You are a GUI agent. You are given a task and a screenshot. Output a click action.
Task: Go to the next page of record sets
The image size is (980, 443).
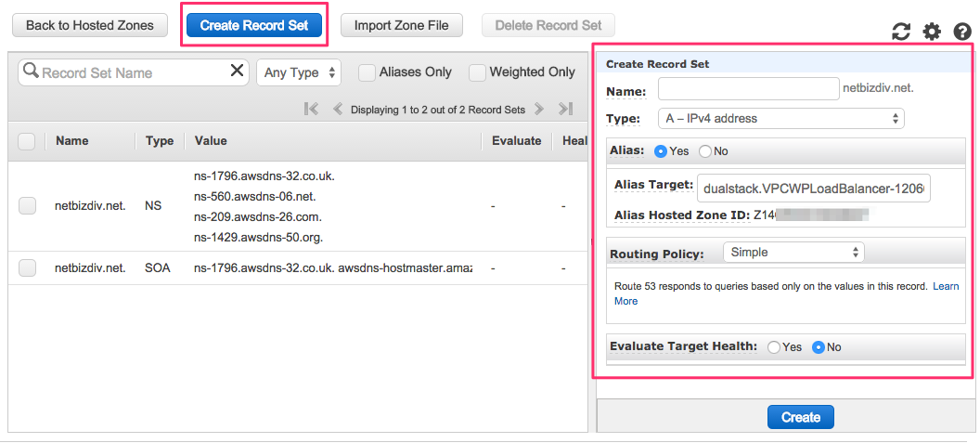coord(536,110)
